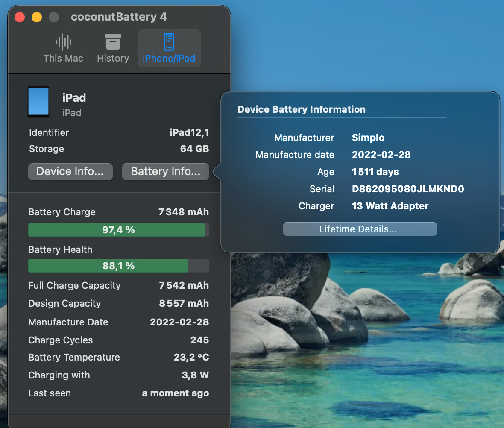Switch to the History tab label
The image size is (504, 428).
113,58
